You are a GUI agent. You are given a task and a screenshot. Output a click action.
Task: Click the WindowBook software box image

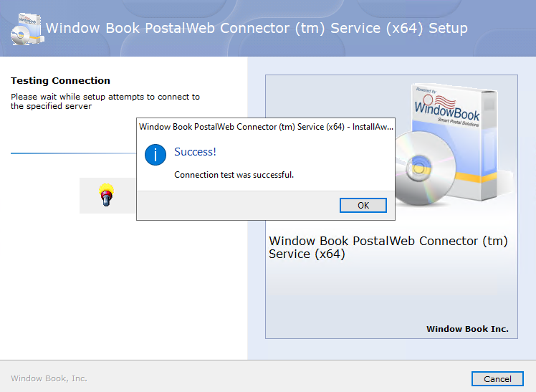(454, 141)
